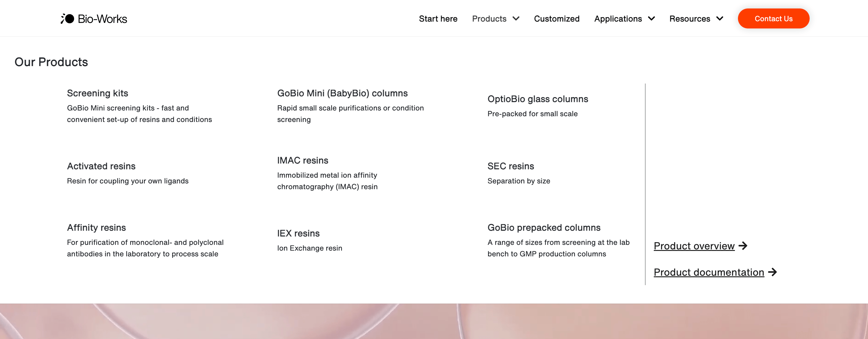Open the Customized menu item

tap(556, 18)
